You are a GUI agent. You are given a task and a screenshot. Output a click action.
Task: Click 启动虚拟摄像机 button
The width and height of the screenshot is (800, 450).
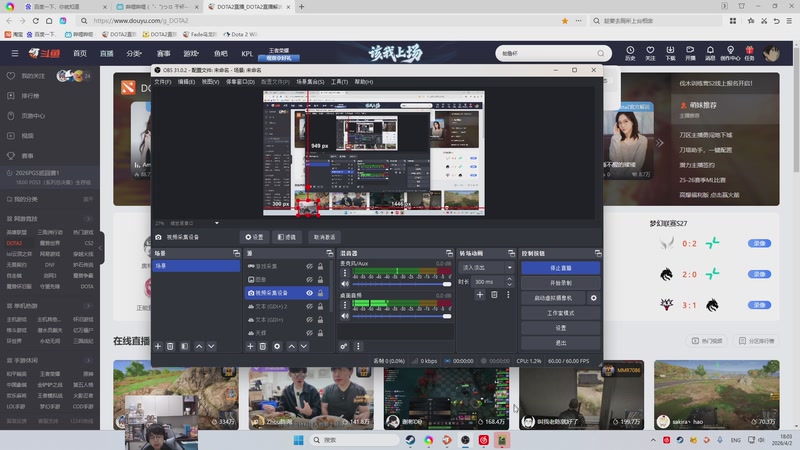554,298
